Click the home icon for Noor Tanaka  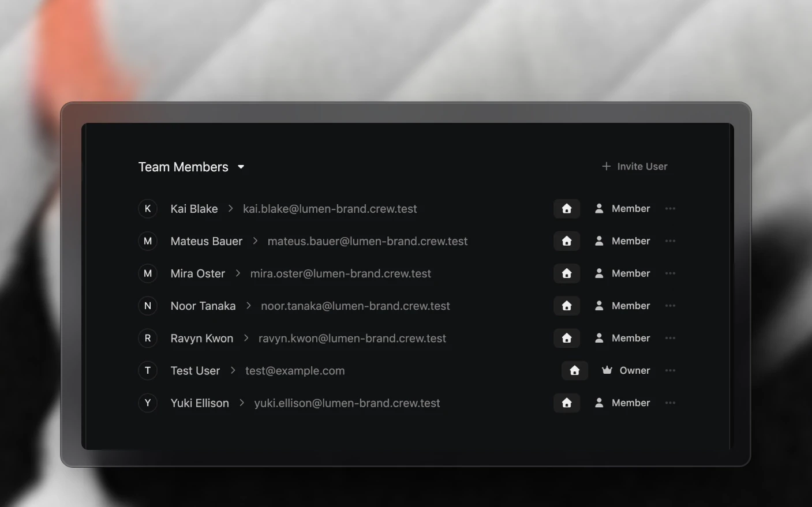567,306
